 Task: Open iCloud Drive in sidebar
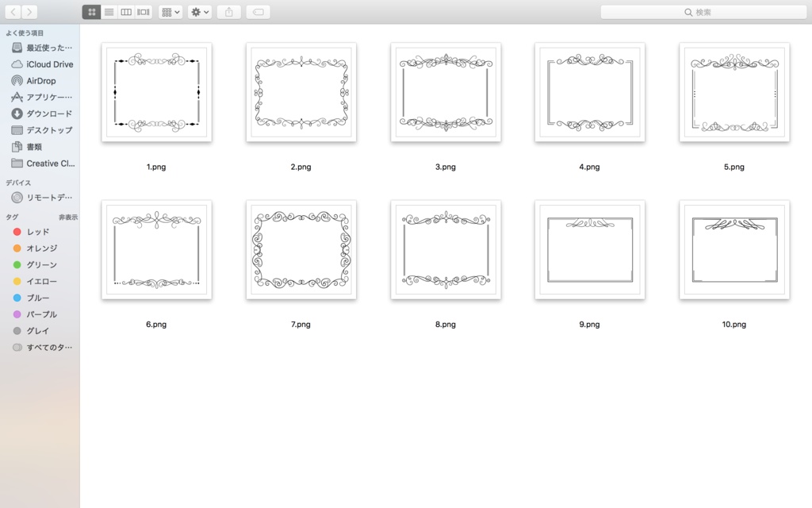[x=41, y=64]
